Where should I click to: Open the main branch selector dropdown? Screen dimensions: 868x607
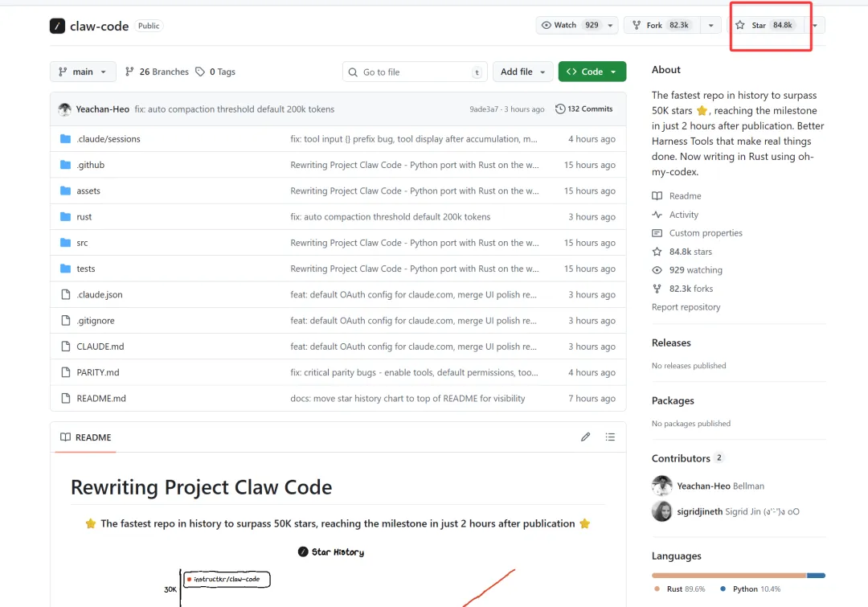click(x=83, y=72)
